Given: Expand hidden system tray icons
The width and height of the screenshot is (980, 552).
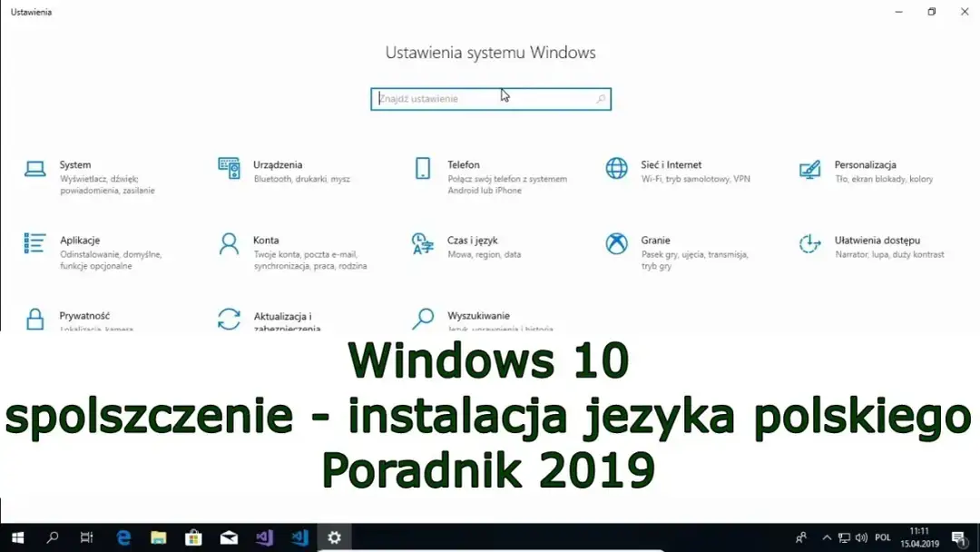Looking at the screenshot, I should (827, 537).
